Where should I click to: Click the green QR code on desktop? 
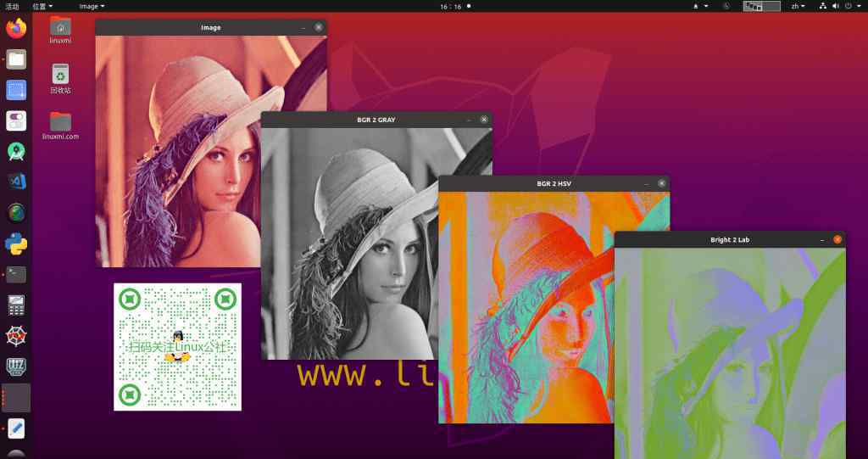pyautogui.click(x=178, y=347)
